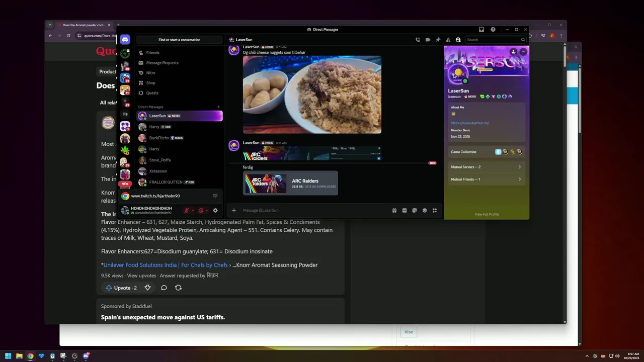Open profile more options ellipsis
This screenshot has height=362, width=644.
point(523,52)
